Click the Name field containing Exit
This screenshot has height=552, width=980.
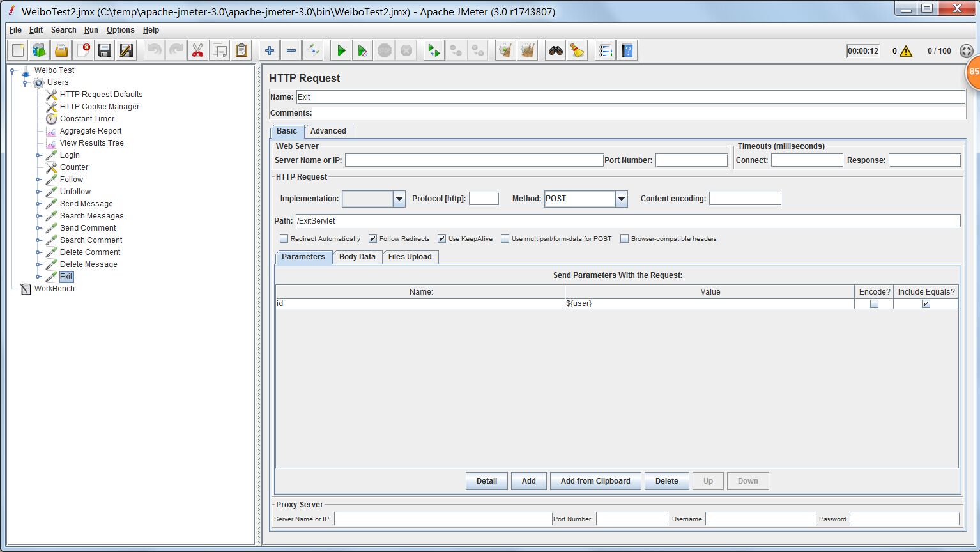tap(631, 97)
